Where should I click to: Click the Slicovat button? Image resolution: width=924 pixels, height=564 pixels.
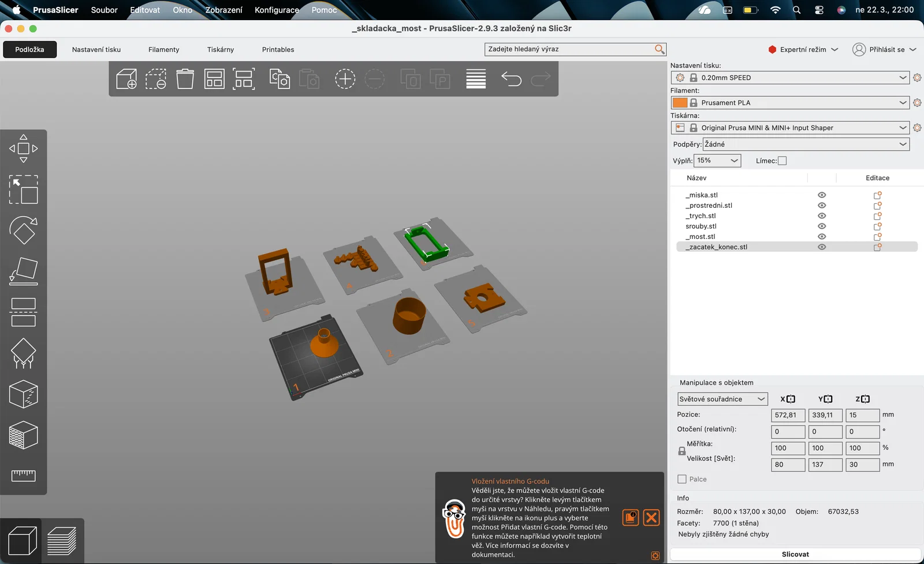coord(795,554)
